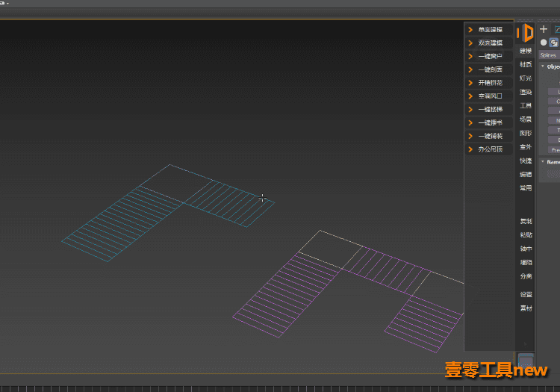This screenshot has width=560, height=392.
Task: Launch the 一键楼梯 stair tool
Action: point(489,109)
